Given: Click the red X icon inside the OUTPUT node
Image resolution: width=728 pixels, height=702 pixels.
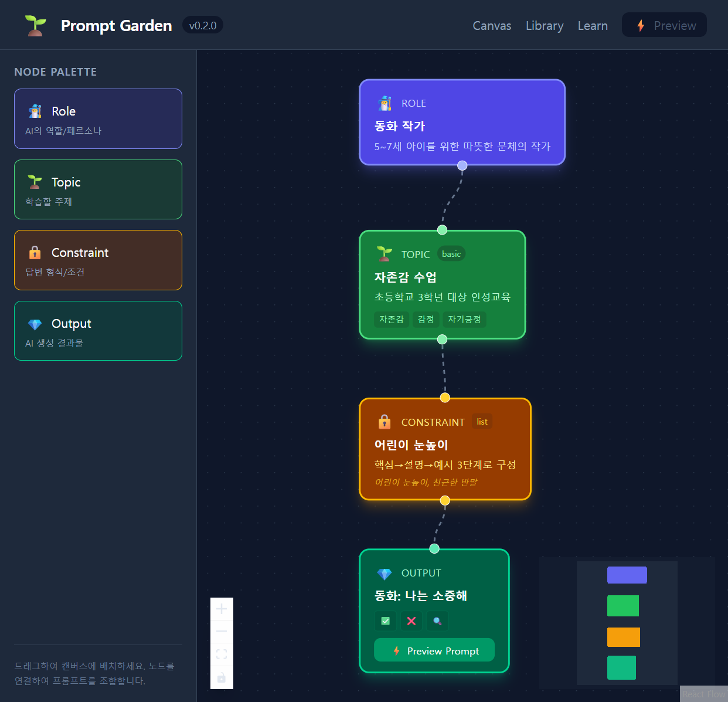Looking at the screenshot, I should pyautogui.click(x=411, y=620).
